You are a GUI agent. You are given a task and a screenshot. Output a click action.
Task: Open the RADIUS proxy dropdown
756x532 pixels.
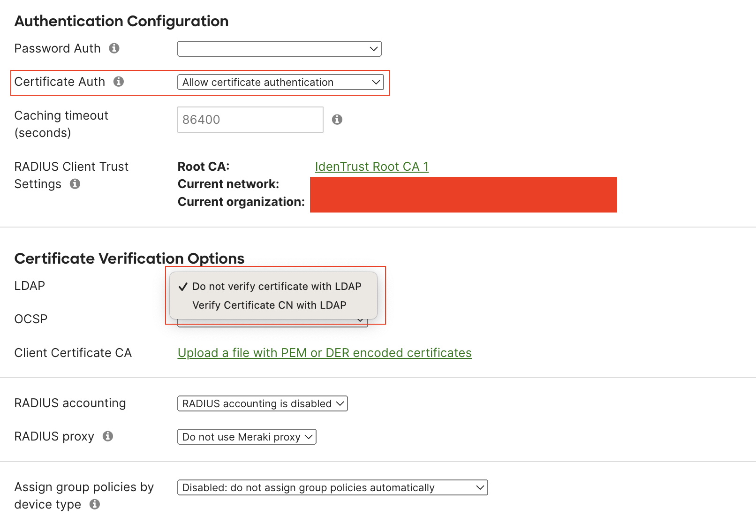(246, 437)
